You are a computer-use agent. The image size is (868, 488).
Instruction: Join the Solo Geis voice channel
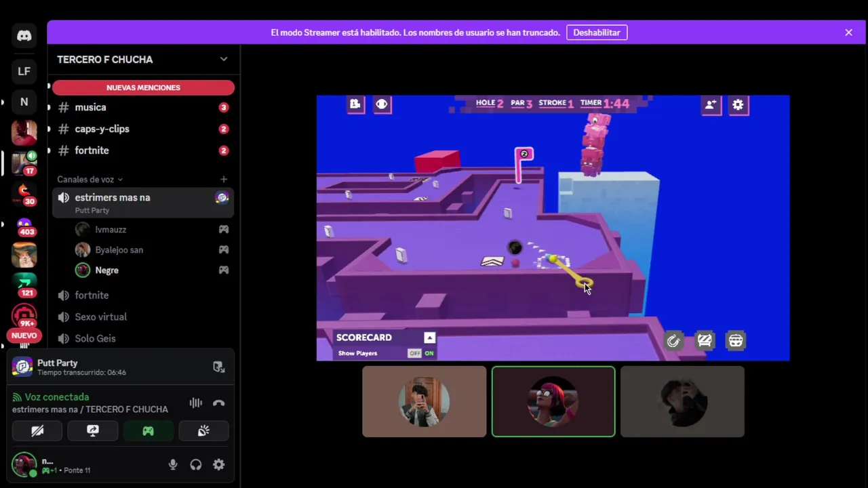pos(143,339)
